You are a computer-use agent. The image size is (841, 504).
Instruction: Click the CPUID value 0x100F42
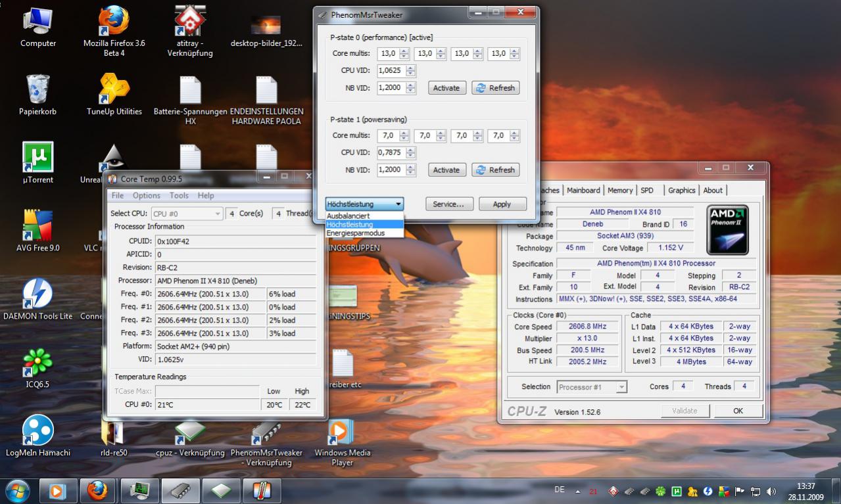pos(235,241)
